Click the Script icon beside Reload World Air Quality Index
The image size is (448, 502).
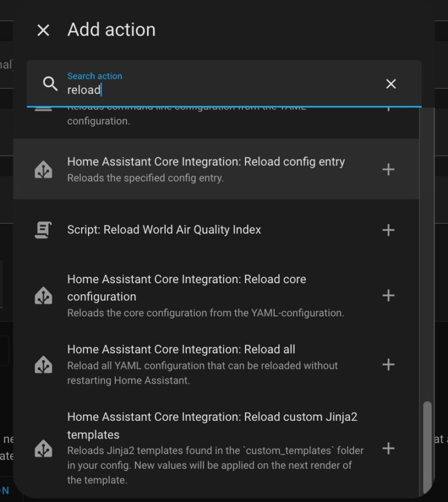(43, 229)
